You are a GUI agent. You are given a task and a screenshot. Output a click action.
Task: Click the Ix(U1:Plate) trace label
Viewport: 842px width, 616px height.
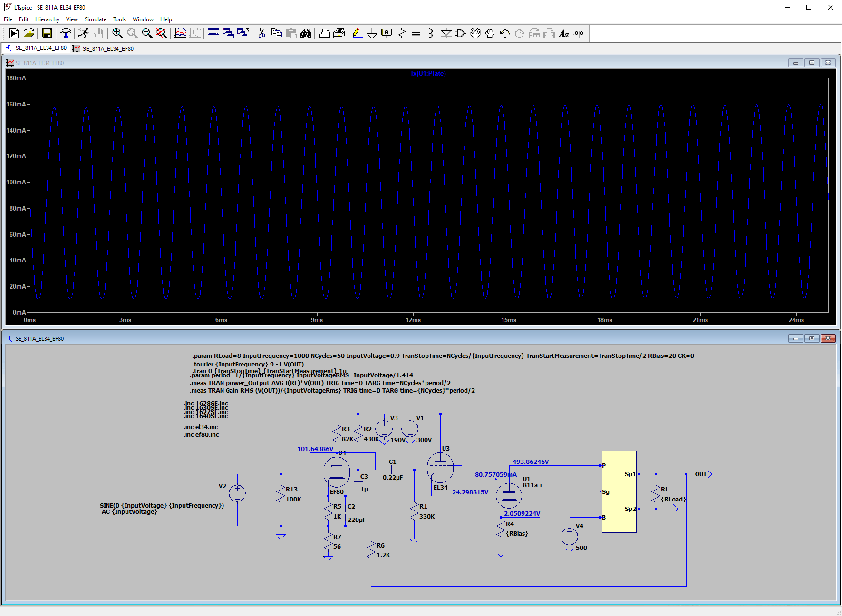pos(428,74)
